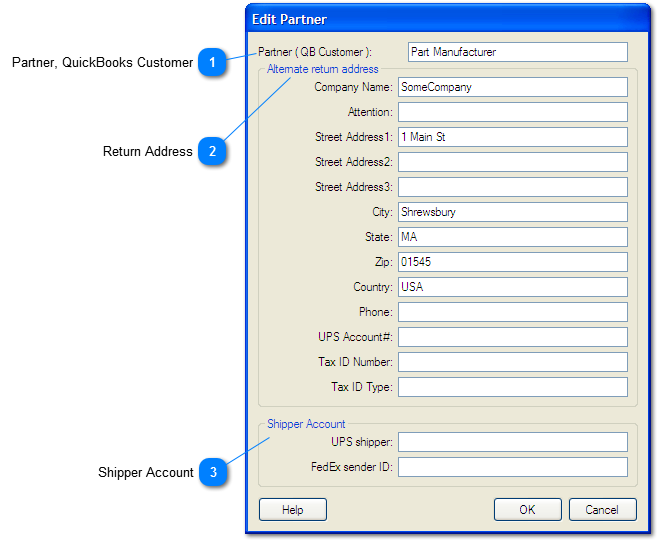Click the Partner (QB Customer) field

click(x=517, y=52)
